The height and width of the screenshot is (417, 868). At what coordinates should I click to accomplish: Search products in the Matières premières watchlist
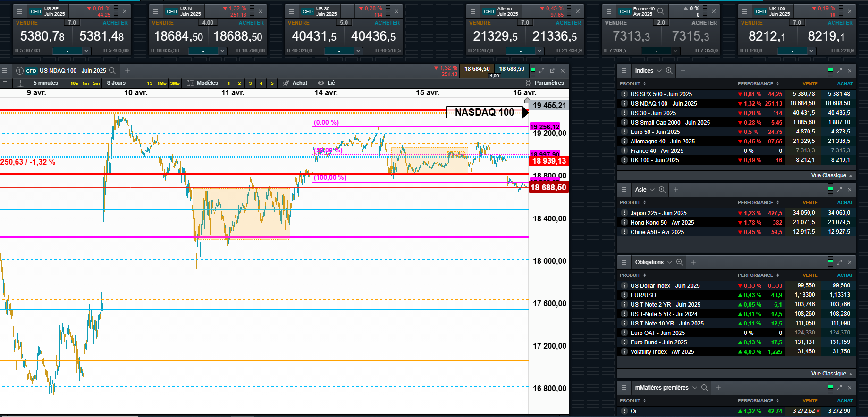click(x=705, y=388)
